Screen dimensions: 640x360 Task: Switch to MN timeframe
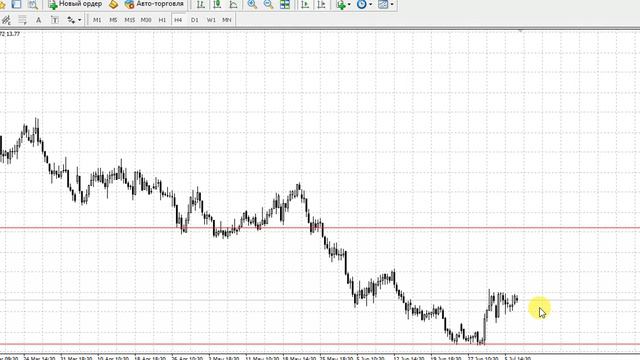[227, 20]
